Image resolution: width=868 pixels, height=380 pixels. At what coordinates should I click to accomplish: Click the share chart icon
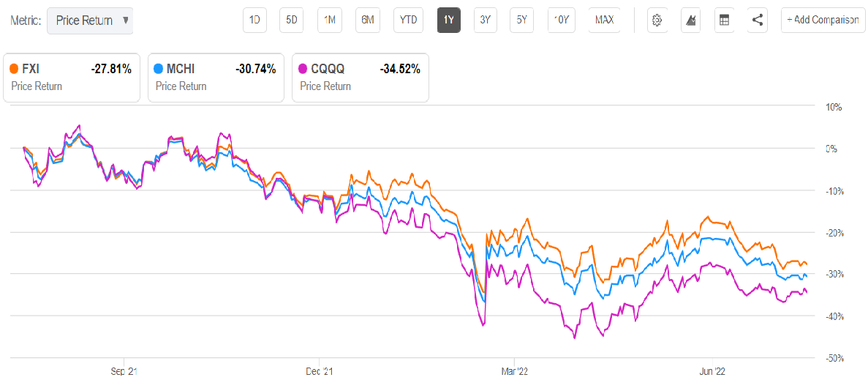pos(758,20)
